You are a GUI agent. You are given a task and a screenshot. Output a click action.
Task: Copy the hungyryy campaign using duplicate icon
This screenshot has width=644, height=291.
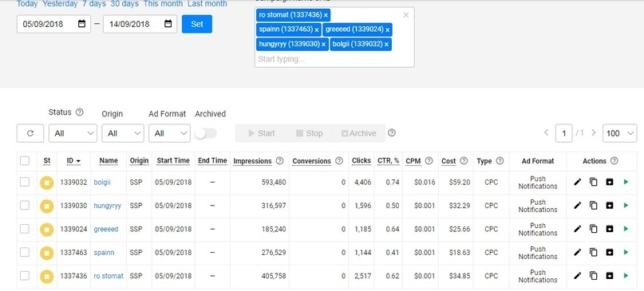point(594,205)
